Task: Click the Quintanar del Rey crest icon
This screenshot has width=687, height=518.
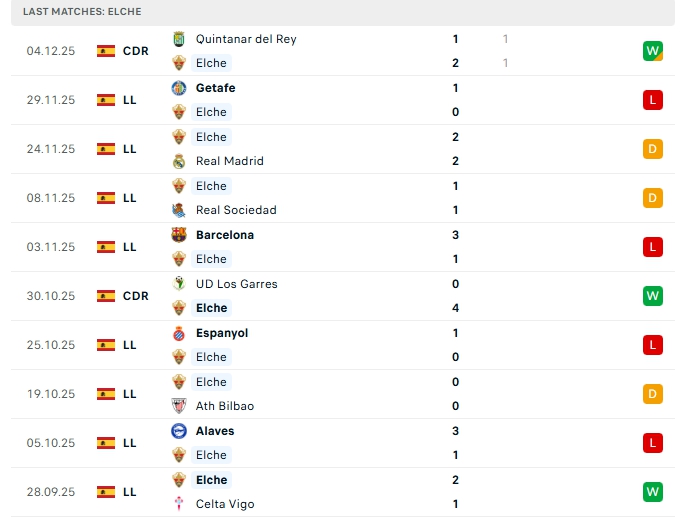Action: [x=179, y=39]
